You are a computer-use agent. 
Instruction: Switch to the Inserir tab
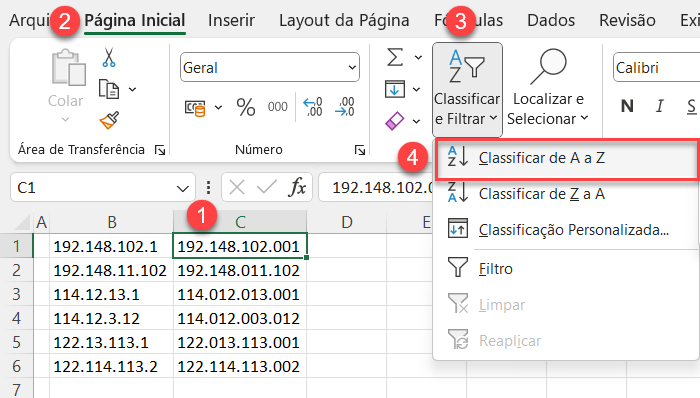[231, 21]
